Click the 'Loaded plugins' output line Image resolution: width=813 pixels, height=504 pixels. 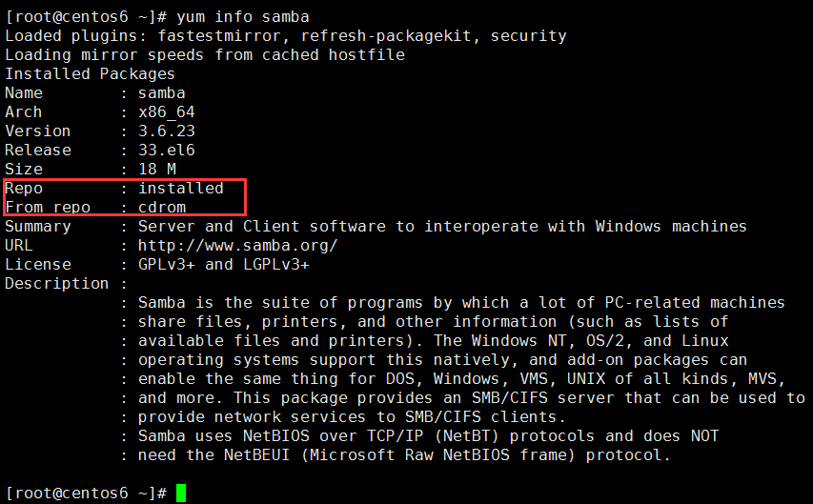(286, 36)
